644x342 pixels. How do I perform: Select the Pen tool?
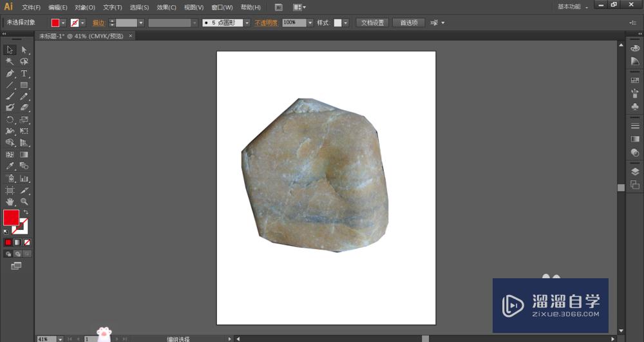[10, 73]
